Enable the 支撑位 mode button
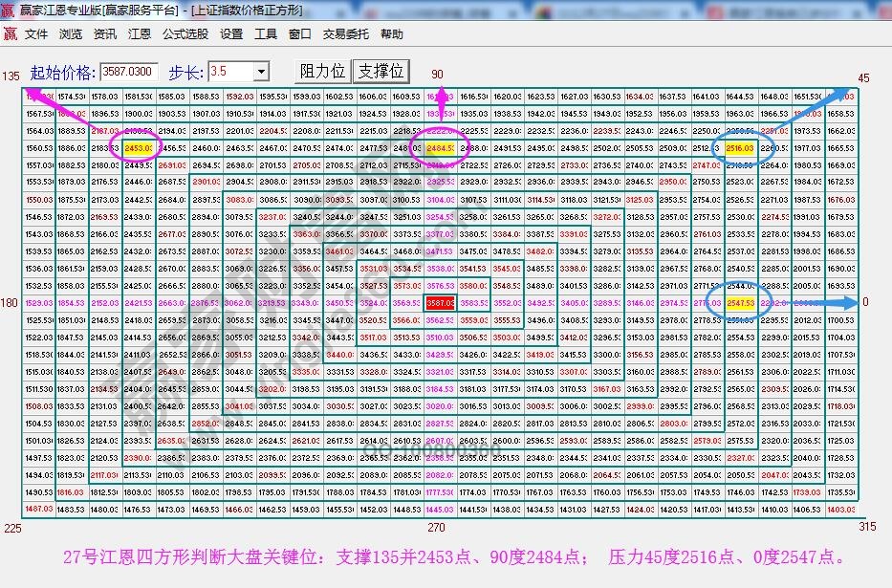Viewport: 892px width, 588px height. pos(379,70)
